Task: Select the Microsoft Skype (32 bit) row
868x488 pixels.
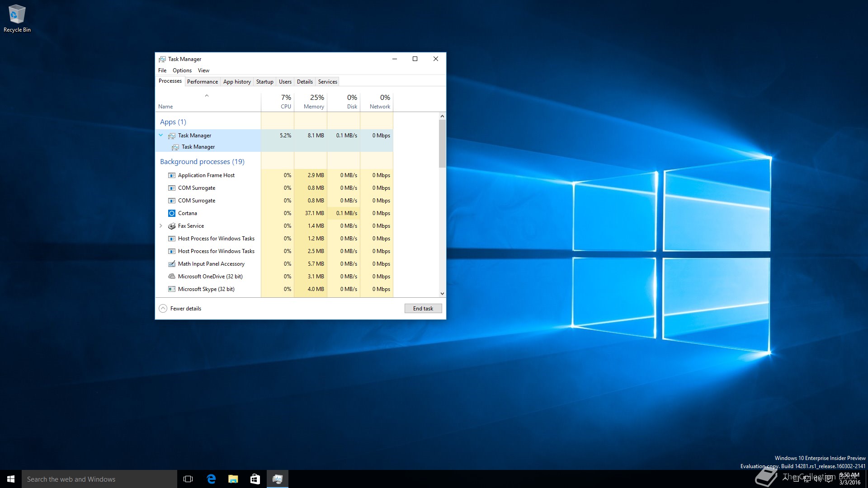Action: click(274, 289)
